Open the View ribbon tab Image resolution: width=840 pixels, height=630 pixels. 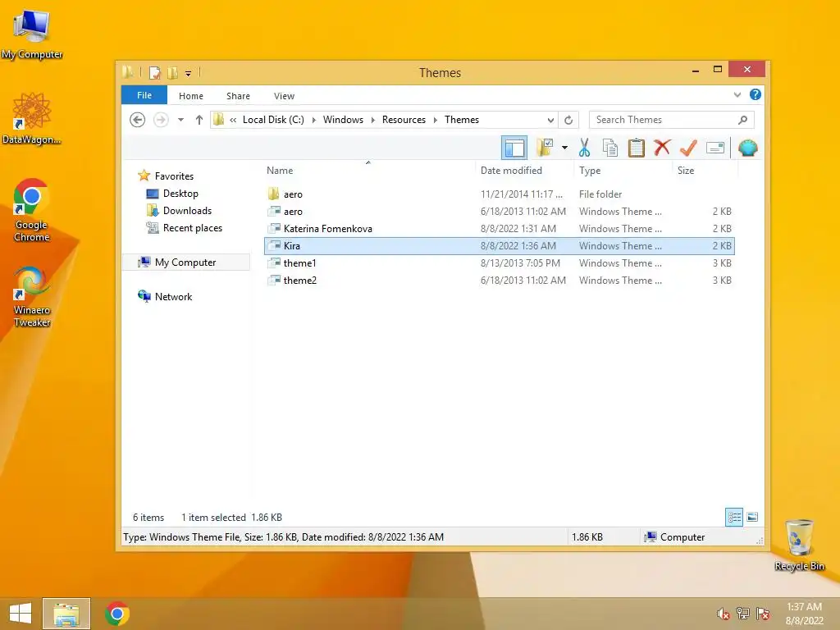point(284,96)
